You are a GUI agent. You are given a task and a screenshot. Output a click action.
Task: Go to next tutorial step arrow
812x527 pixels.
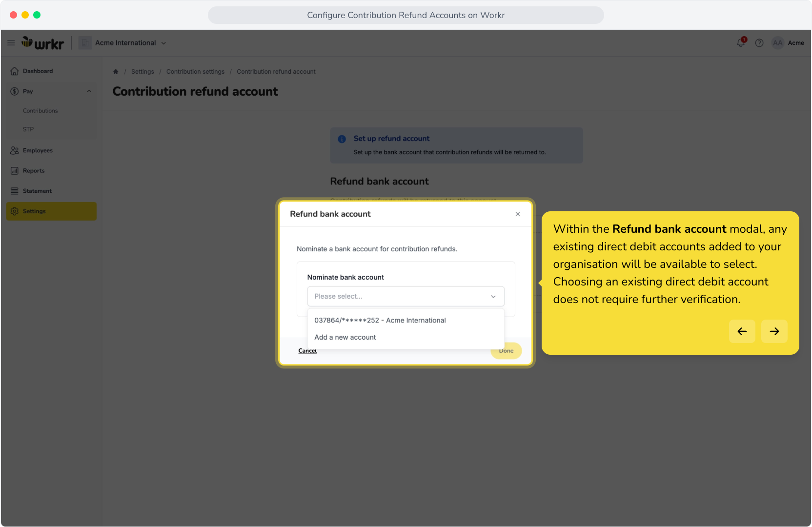coord(774,331)
